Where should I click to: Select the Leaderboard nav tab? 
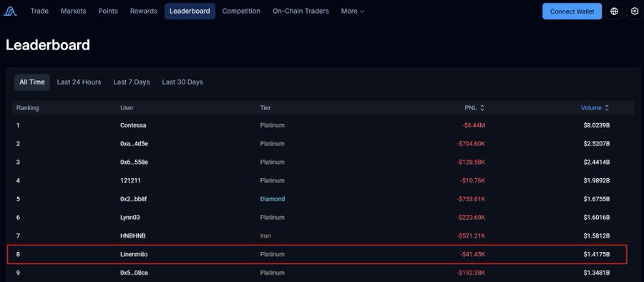coord(190,11)
